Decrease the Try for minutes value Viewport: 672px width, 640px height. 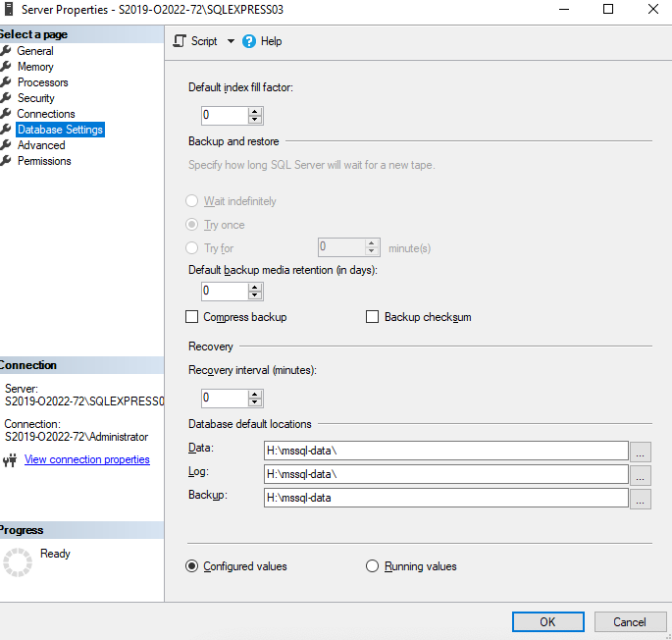click(372, 252)
